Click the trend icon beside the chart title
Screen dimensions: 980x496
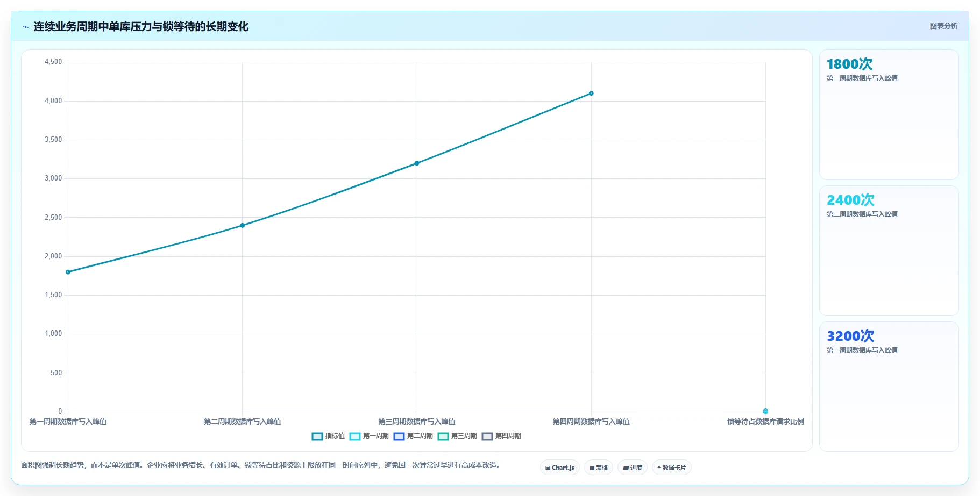[25, 27]
